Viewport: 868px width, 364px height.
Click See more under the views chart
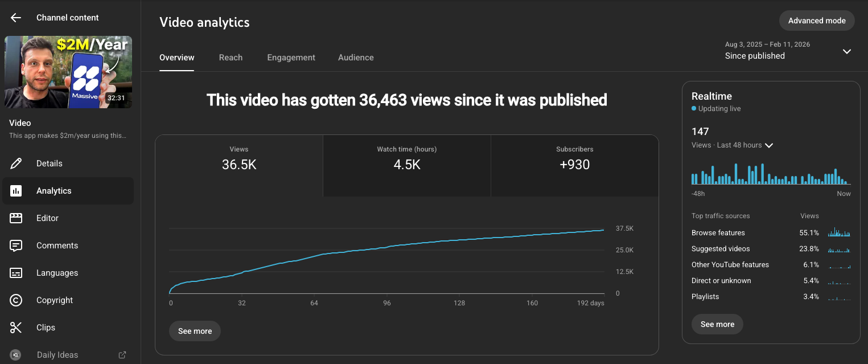point(195,331)
